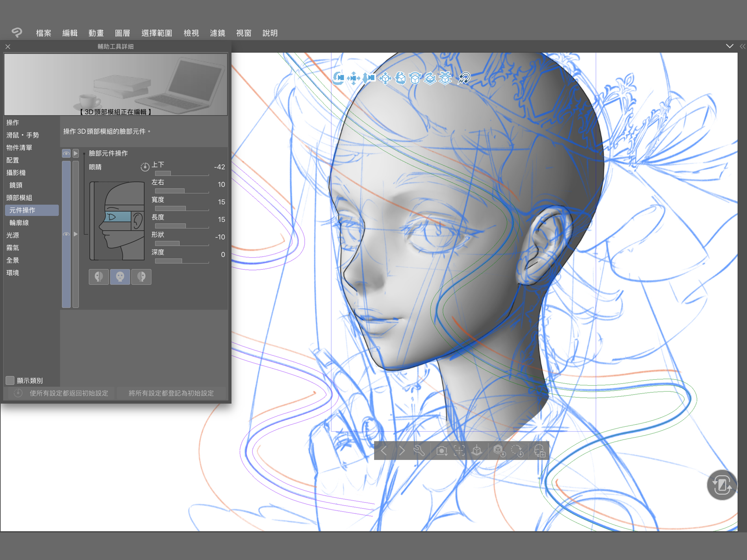Viewport: 747px width, 560px height.
Task: Toggle lower eye visibility icon in side column
Action: coord(66,234)
